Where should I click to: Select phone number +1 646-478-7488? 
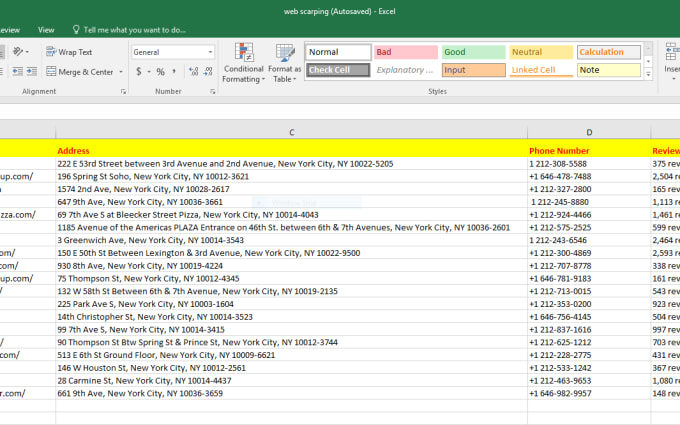[x=589, y=177]
